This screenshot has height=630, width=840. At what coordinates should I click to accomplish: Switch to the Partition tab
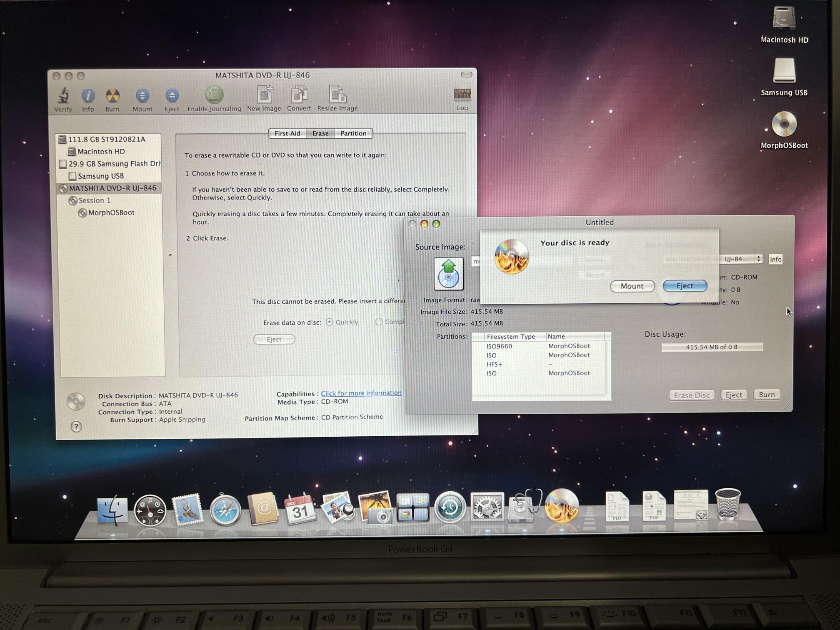click(353, 133)
